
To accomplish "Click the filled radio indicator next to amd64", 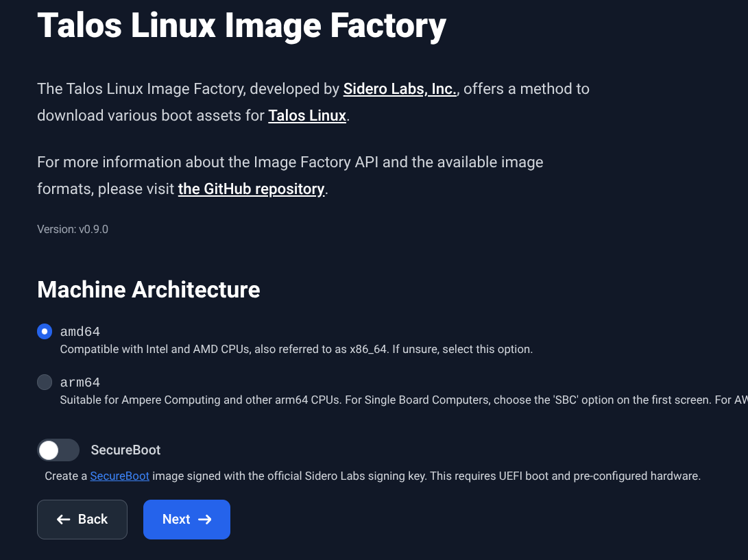I will click(x=45, y=331).
